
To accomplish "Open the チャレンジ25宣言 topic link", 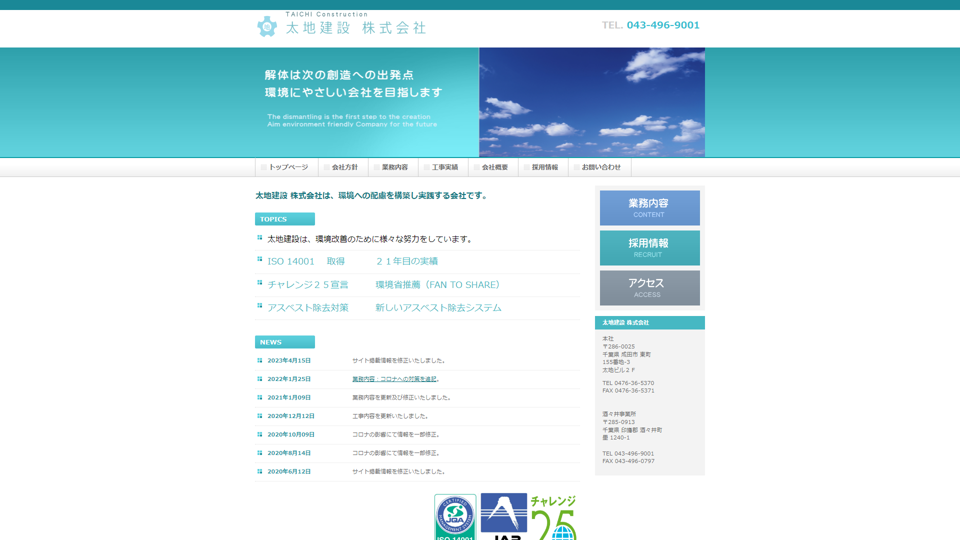I will pyautogui.click(x=308, y=285).
